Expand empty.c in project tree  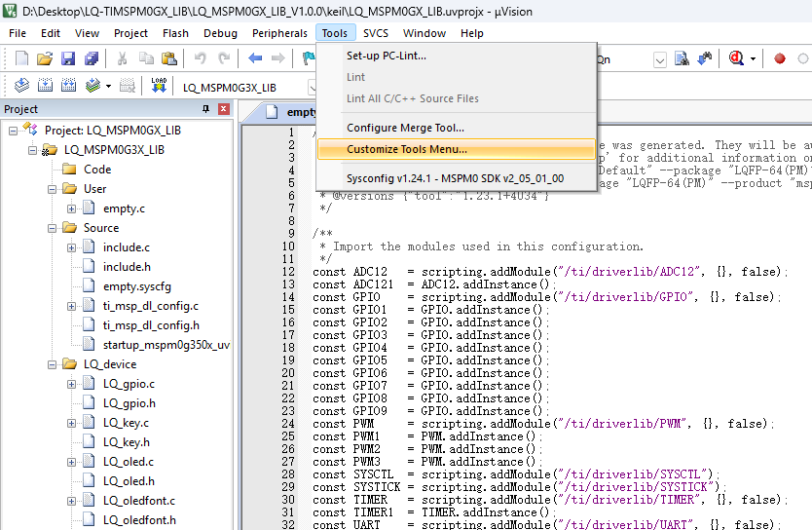coord(71,208)
